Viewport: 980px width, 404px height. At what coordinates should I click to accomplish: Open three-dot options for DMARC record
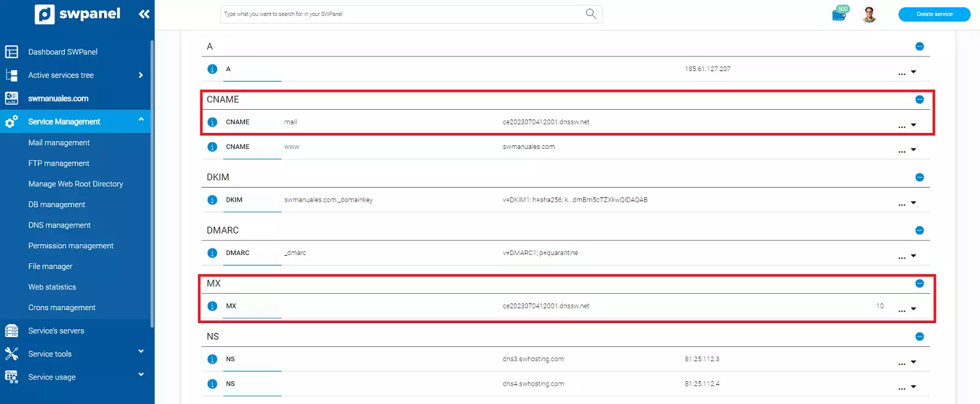[902, 257]
